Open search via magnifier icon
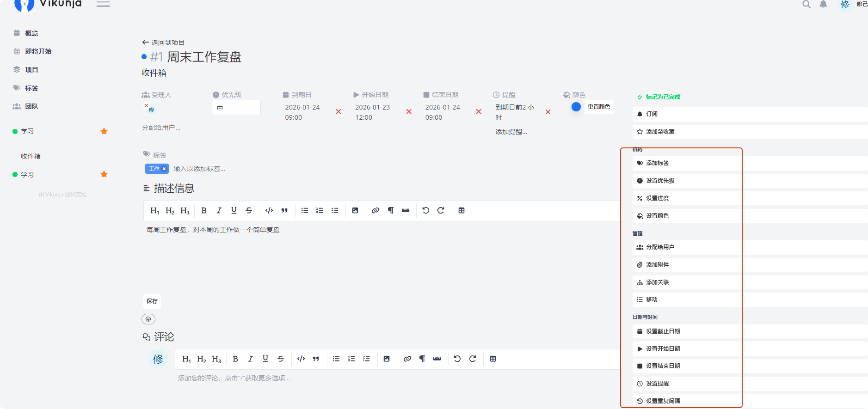 (806, 5)
